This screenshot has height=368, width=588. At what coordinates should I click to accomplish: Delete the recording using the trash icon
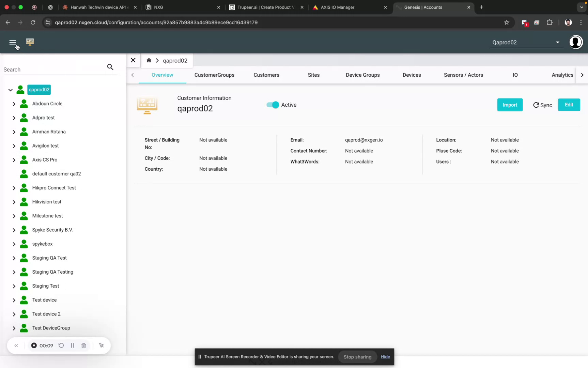pos(83,345)
